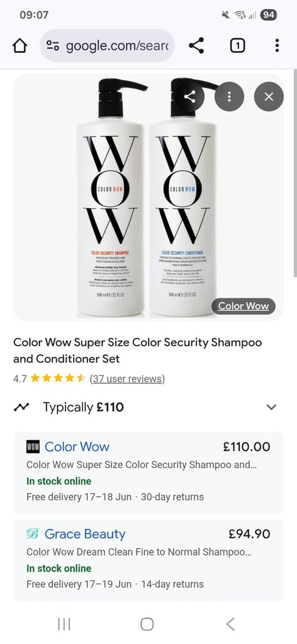Open the browser three-dot menu
This screenshot has width=297, height=644.
277,45
